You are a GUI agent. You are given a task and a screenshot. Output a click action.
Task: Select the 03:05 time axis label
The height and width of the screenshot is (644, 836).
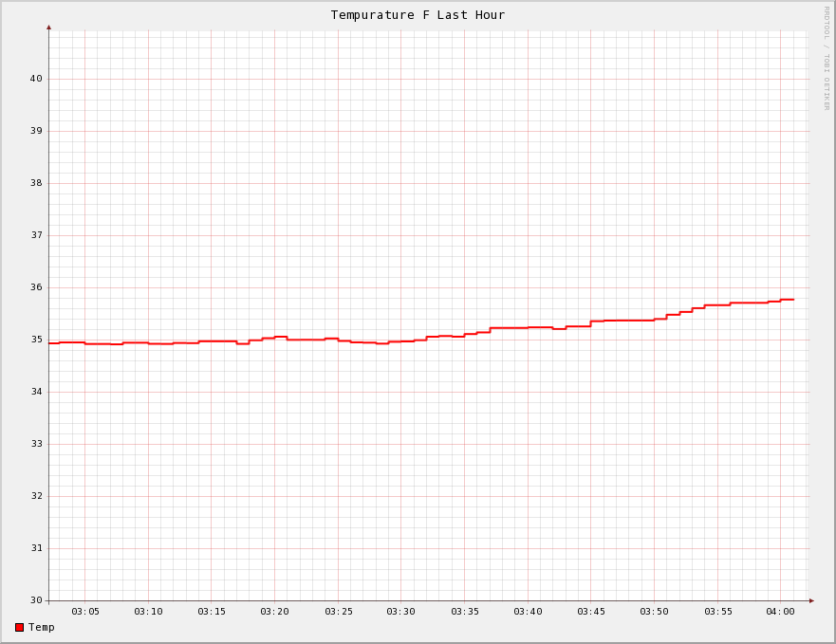[85, 612]
